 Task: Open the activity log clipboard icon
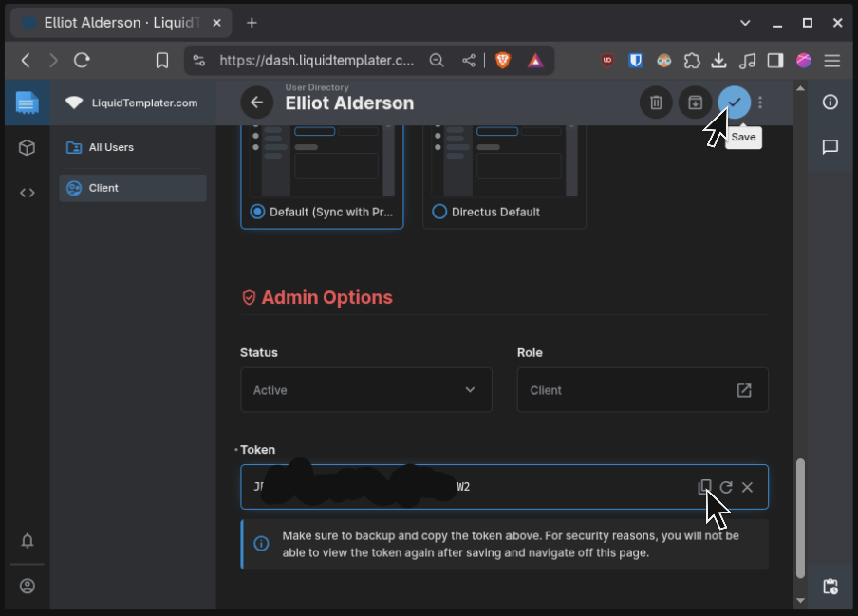pos(830,587)
